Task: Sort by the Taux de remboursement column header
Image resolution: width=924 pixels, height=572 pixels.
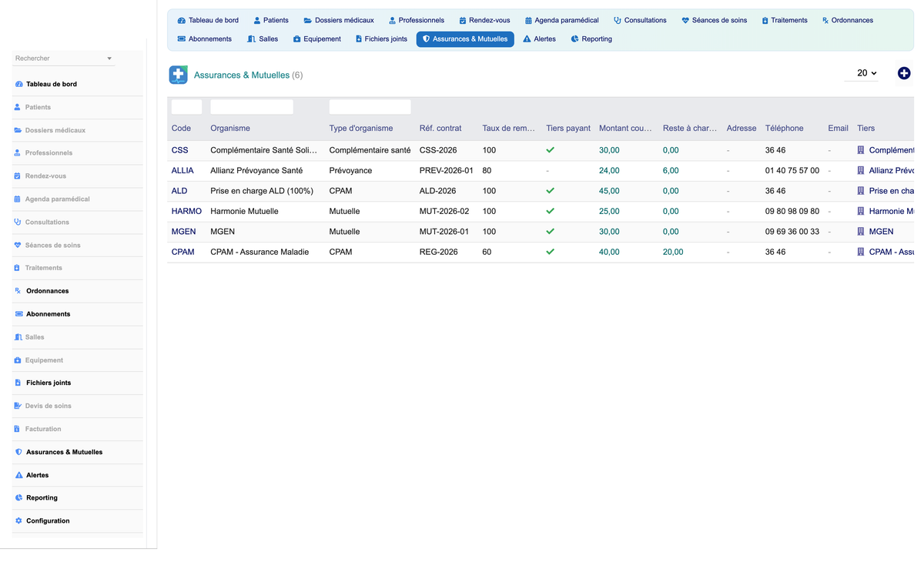Action: 508,128
